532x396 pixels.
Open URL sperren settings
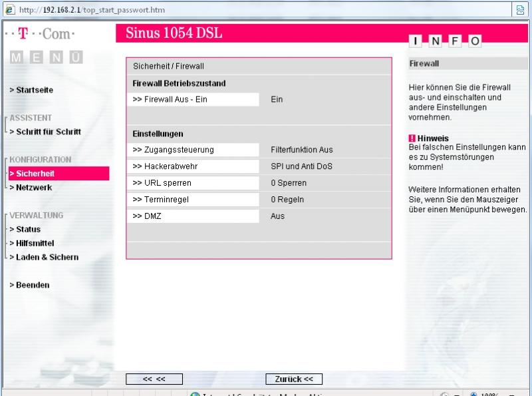(x=193, y=183)
